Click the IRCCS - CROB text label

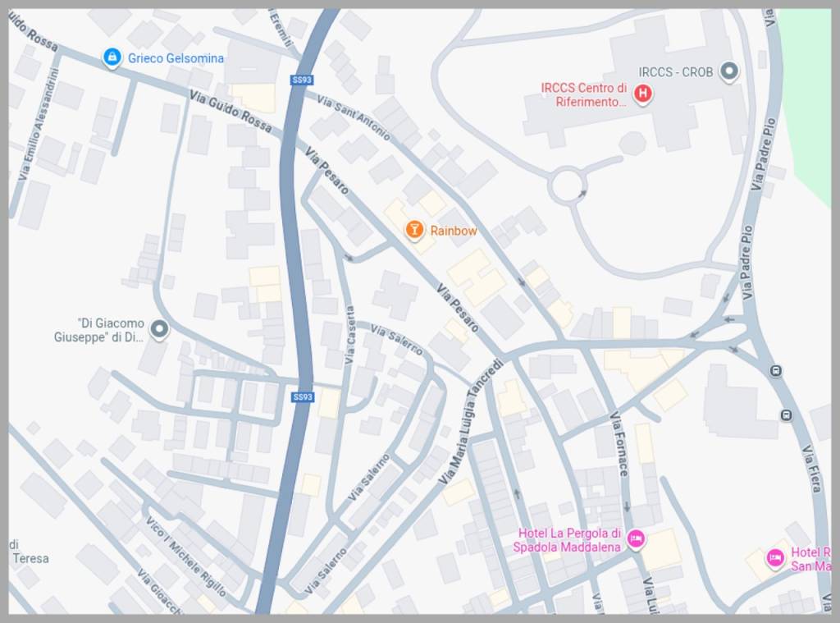[676, 72]
